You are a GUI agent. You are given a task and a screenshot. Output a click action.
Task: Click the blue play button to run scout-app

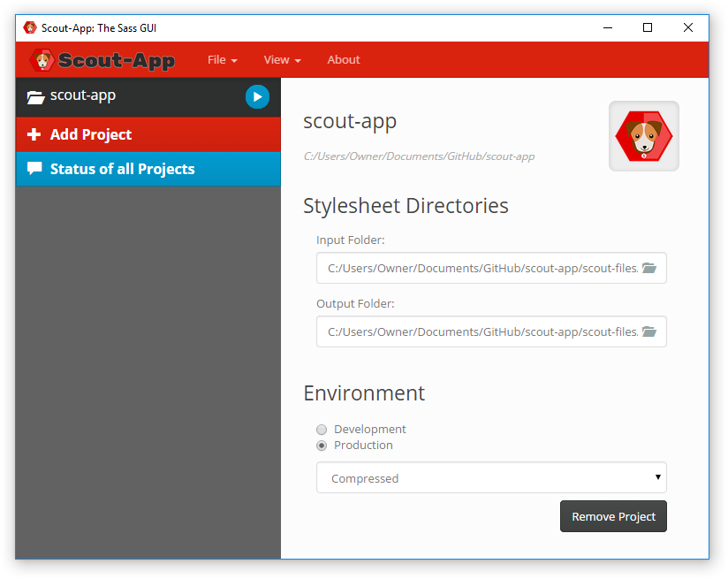pos(257,96)
